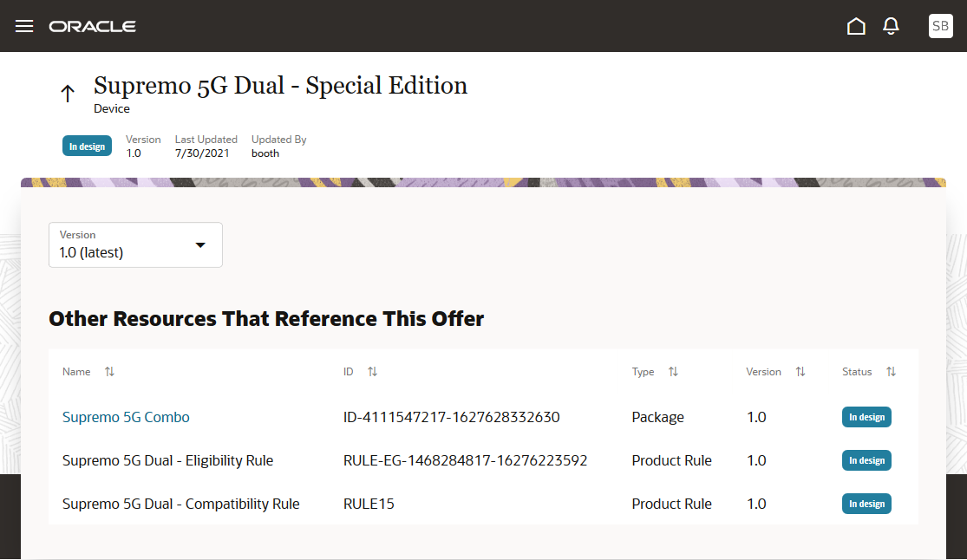Sort the table by Name column

(109, 372)
